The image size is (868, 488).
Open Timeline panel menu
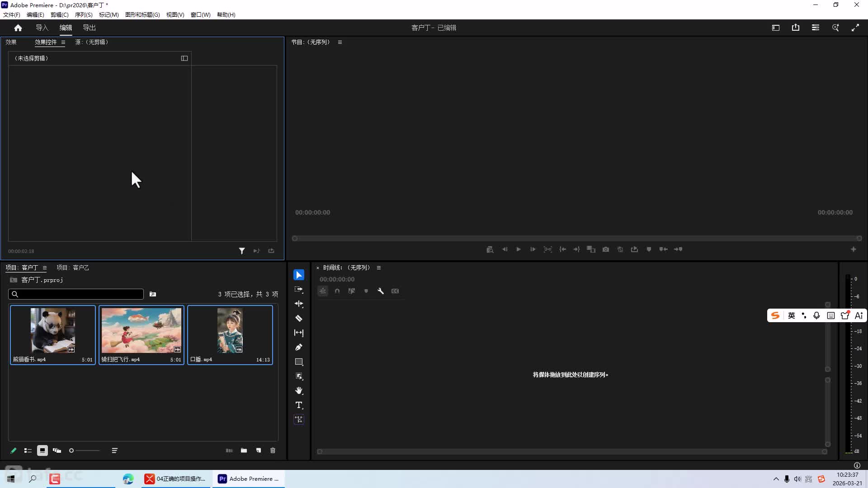[x=379, y=267]
